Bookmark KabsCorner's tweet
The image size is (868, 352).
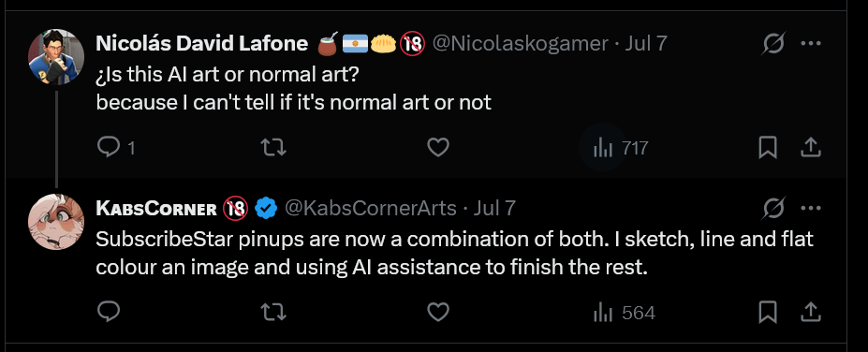click(x=767, y=313)
